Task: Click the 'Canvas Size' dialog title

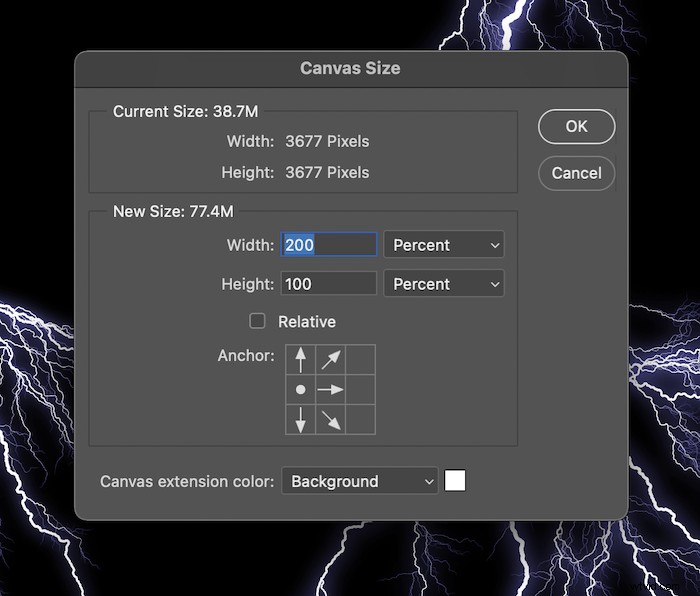Action: point(350,68)
